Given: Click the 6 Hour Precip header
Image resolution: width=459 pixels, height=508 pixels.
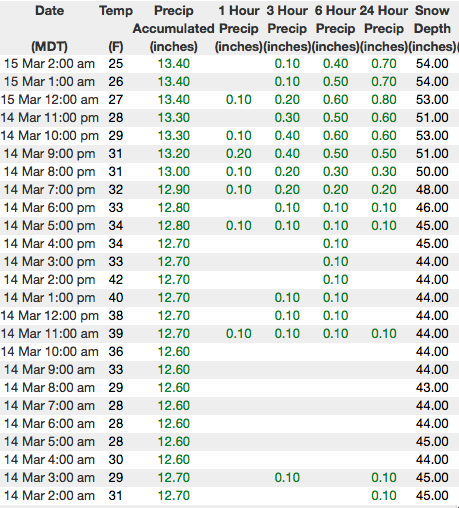Looking at the screenshot, I should (x=335, y=28).
